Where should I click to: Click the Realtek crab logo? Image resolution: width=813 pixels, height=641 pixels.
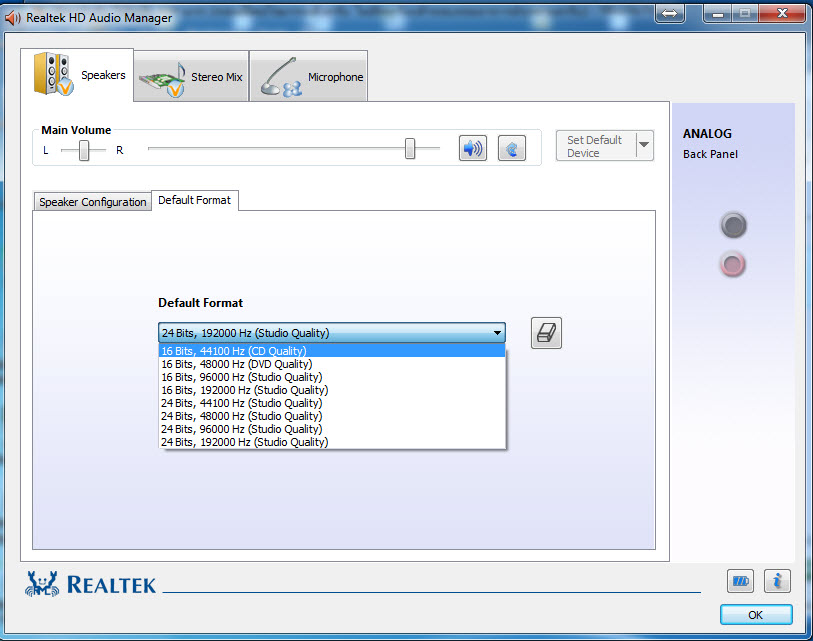click(x=41, y=584)
